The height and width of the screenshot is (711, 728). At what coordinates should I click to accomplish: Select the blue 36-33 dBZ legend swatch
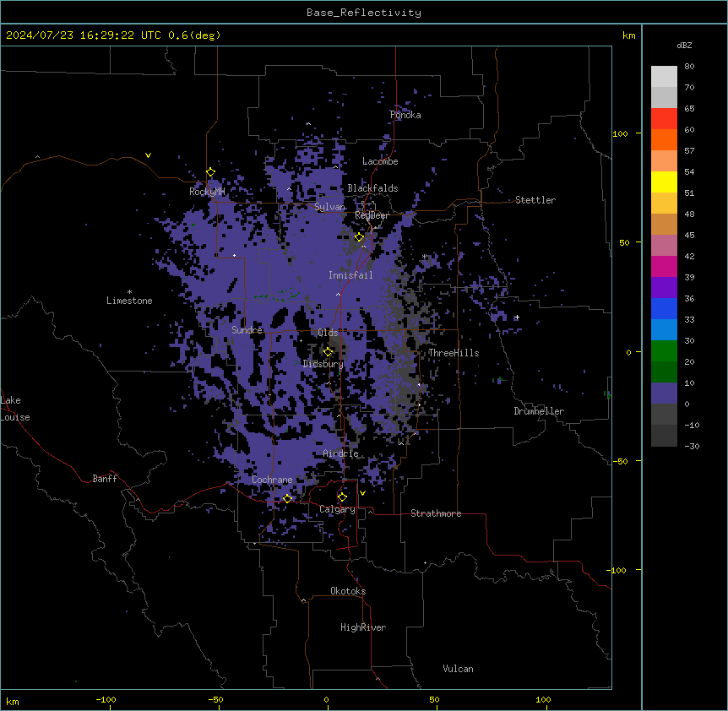pos(664,308)
